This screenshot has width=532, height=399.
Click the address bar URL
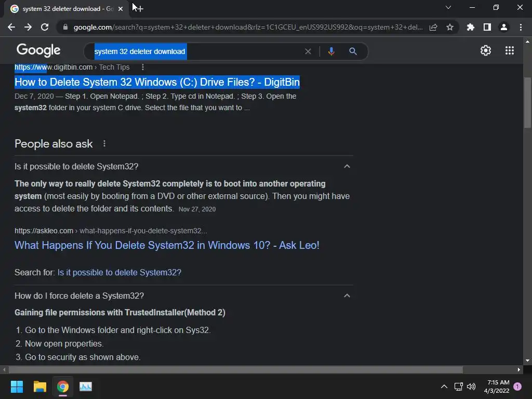[248, 27]
